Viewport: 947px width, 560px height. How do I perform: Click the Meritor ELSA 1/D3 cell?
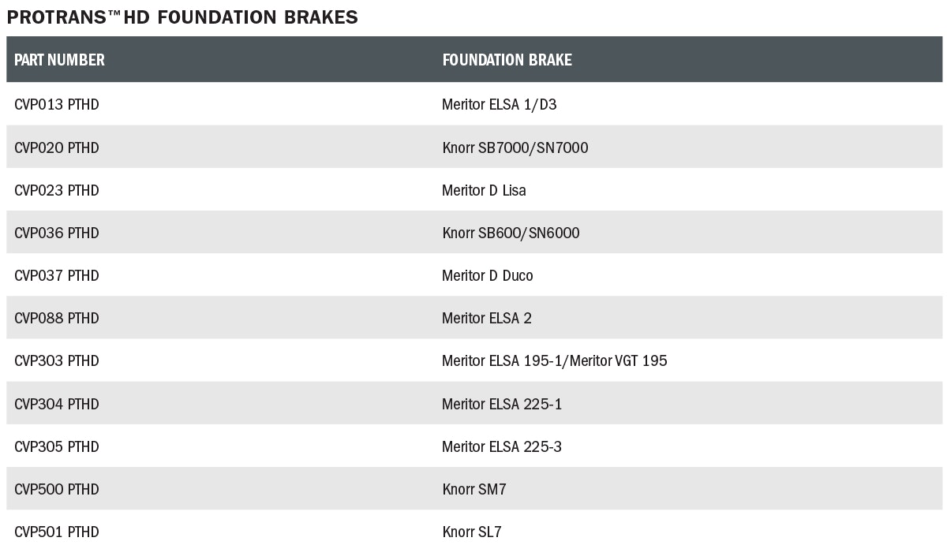499,105
